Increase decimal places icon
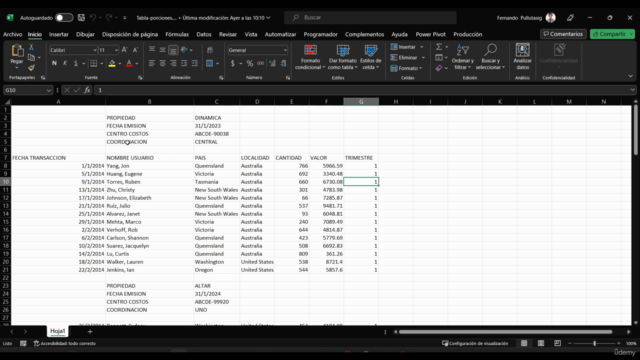Viewport: 640px width, 360px height. (272, 63)
